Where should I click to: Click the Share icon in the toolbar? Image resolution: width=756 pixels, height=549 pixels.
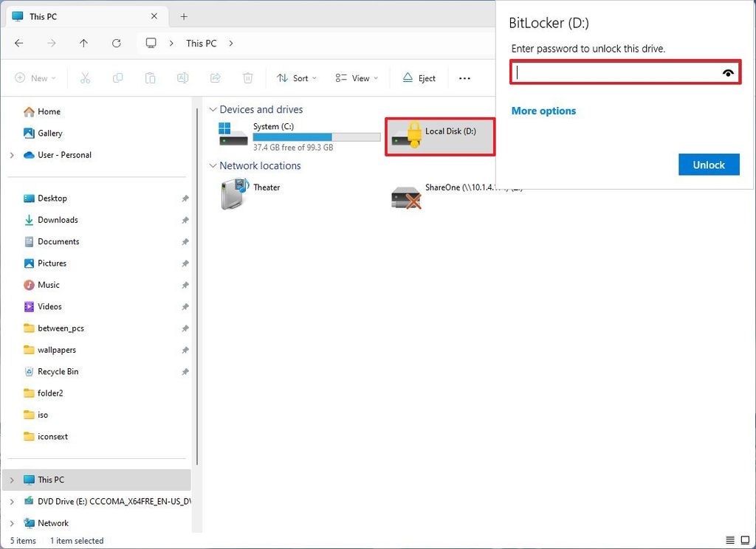(215, 77)
